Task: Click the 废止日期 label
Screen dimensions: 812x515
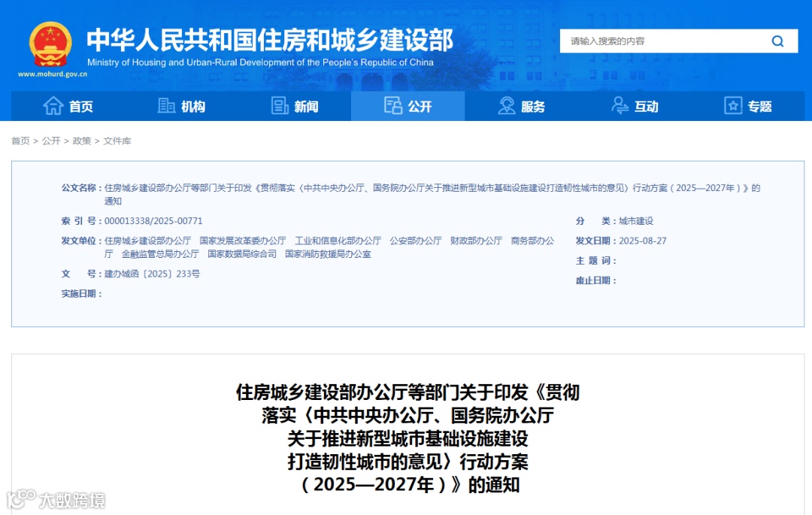Action: [x=595, y=280]
